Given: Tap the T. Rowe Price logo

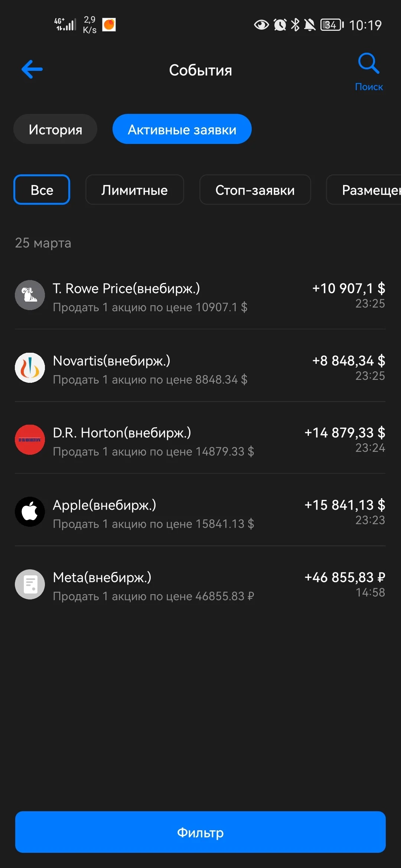Looking at the screenshot, I should (30, 295).
